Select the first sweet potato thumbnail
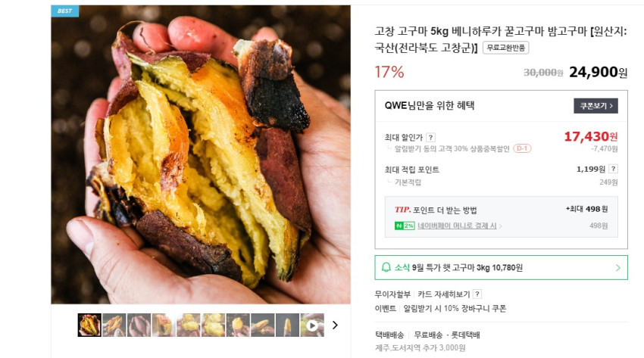Viewport: 644px width, 358px height. click(x=89, y=325)
